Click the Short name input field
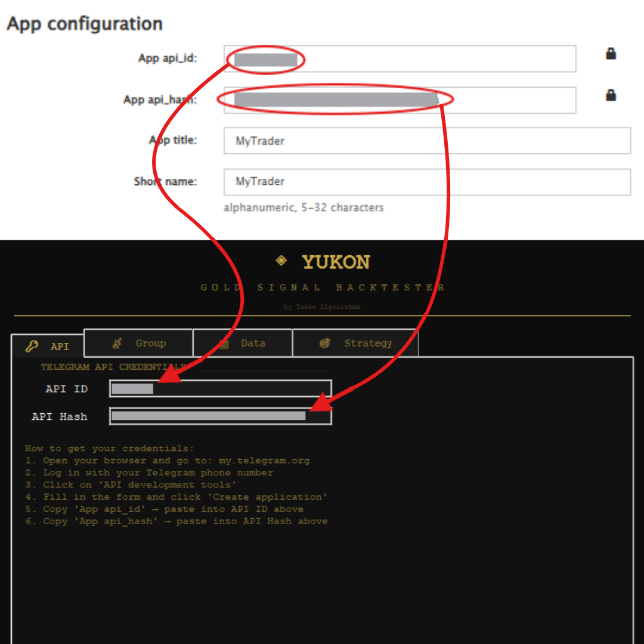Screen dimensions: 644x644 427,182
